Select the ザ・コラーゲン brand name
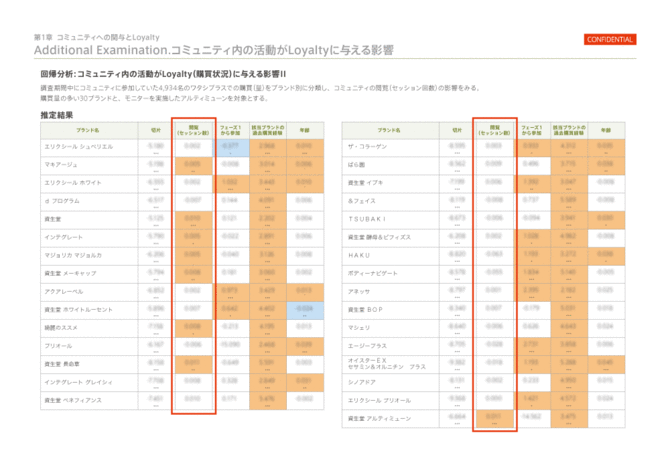 point(367,147)
